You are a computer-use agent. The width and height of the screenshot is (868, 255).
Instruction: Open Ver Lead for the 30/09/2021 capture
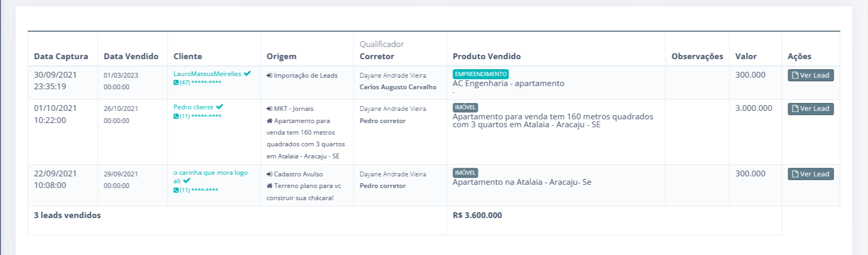coord(810,75)
